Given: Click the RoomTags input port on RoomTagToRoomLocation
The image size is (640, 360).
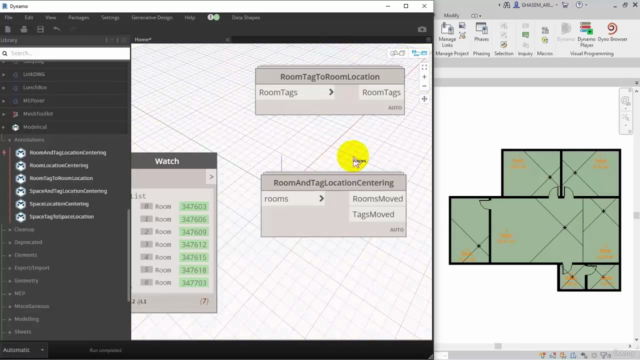Looking at the screenshot, I should [x=296, y=93].
